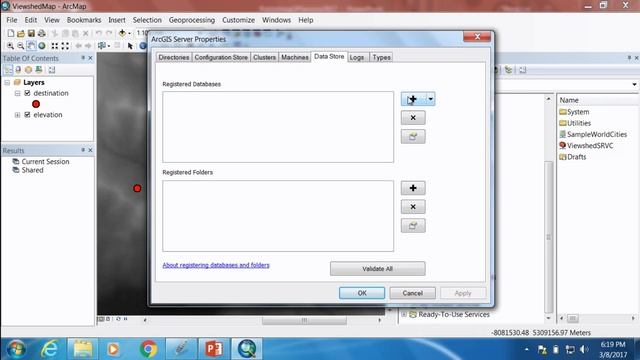Select Current Session in Results panel
This screenshot has width=640, height=360.
(x=41, y=162)
